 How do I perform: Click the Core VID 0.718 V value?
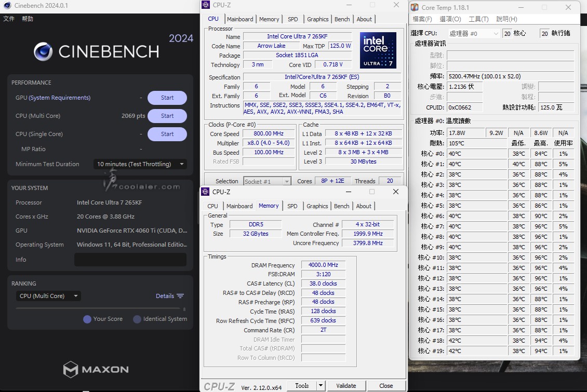pos(333,65)
